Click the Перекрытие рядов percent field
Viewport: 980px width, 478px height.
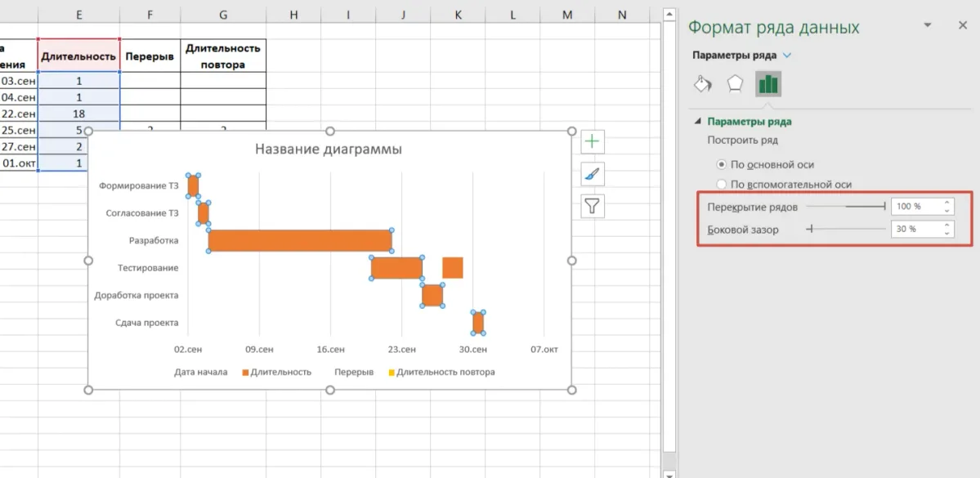point(914,207)
